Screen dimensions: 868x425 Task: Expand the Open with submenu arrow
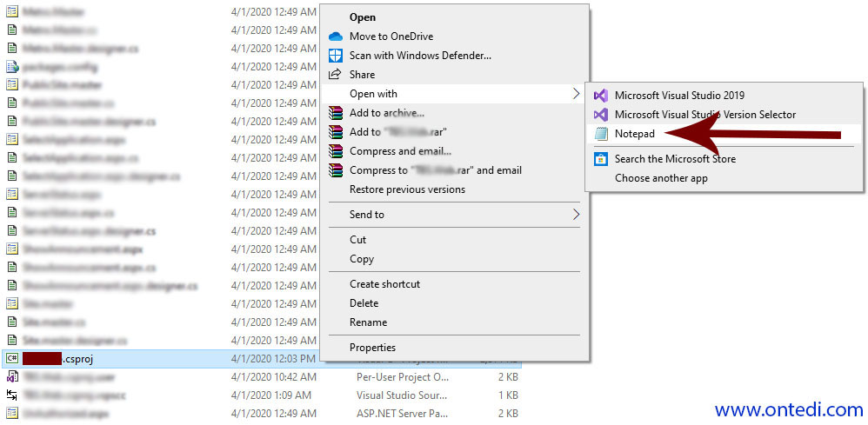[x=576, y=94]
